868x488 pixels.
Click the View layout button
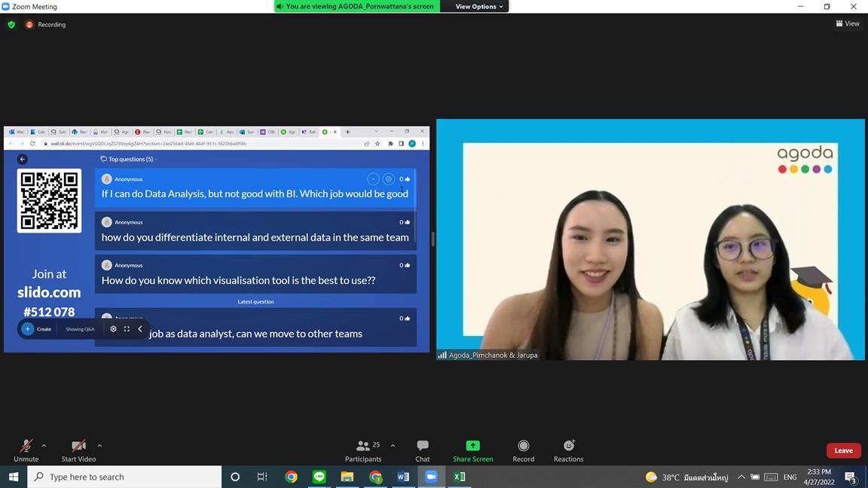848,23
